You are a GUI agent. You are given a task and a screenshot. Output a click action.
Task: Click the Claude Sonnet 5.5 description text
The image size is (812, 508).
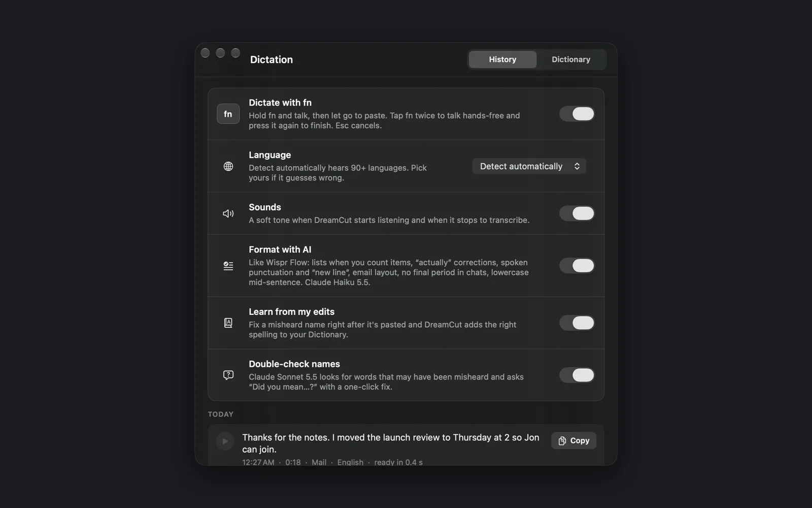click(386, 382)
